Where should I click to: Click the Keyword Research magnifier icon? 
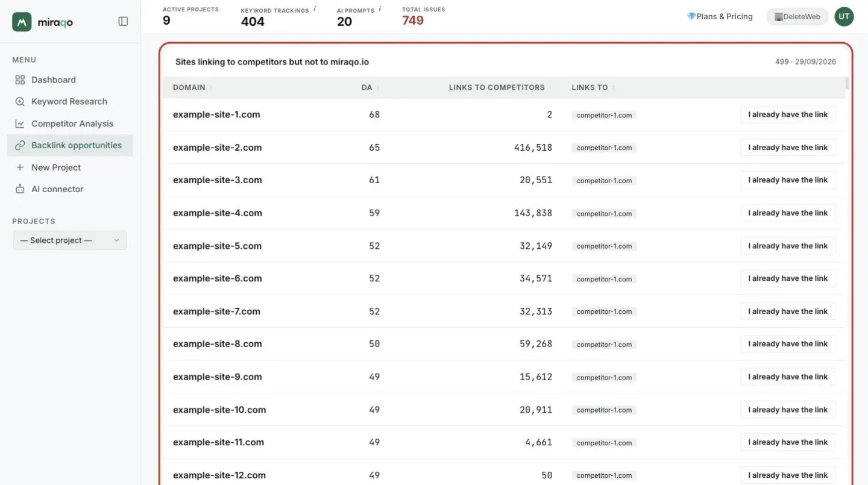coord(20,102)
